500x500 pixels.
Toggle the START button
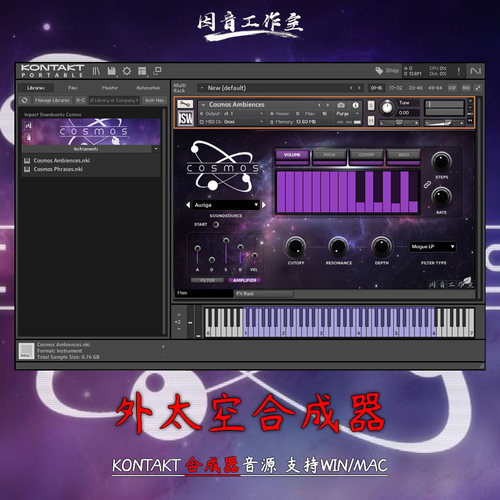[x=216, y=225]
